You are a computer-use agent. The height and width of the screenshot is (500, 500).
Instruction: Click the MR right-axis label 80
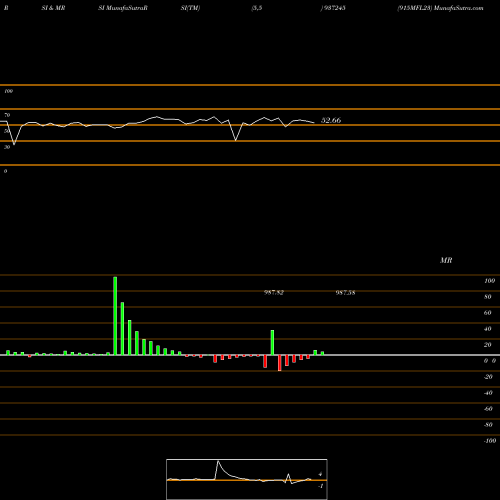point(488,297)
